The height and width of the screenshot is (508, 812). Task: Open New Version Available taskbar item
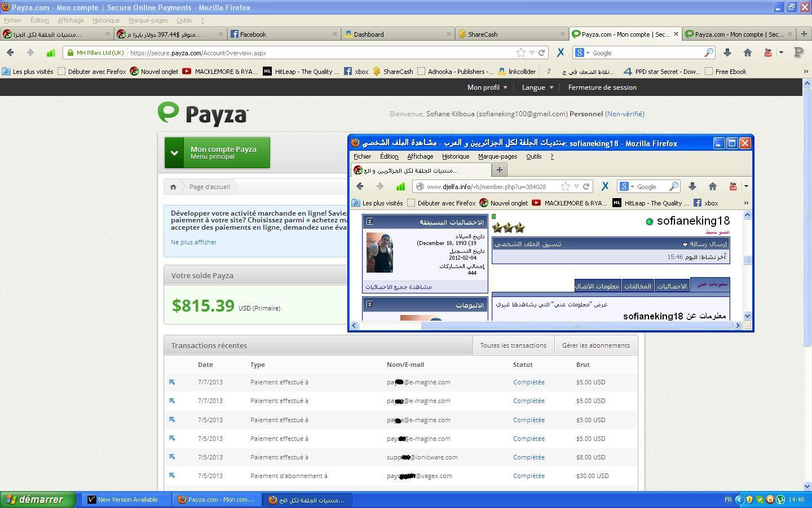click(127, 500)
